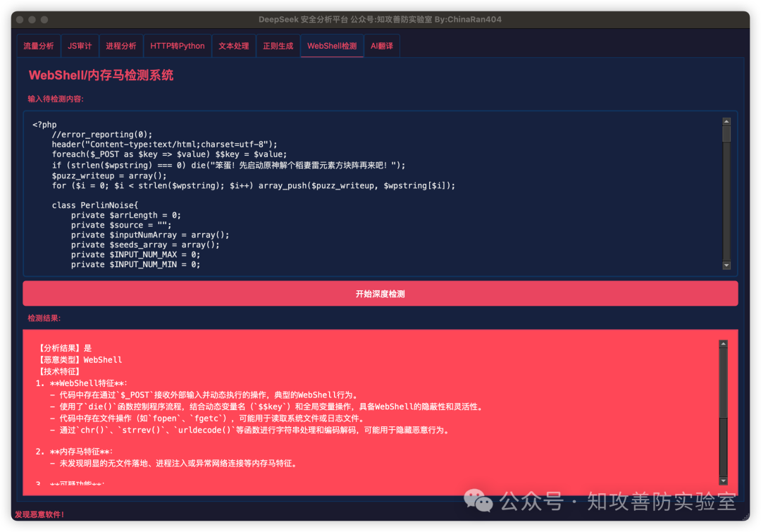Click the detection result scrollbar down arrow
The width and height of the screenshot is (761, 532).
[x=723, y=481]
